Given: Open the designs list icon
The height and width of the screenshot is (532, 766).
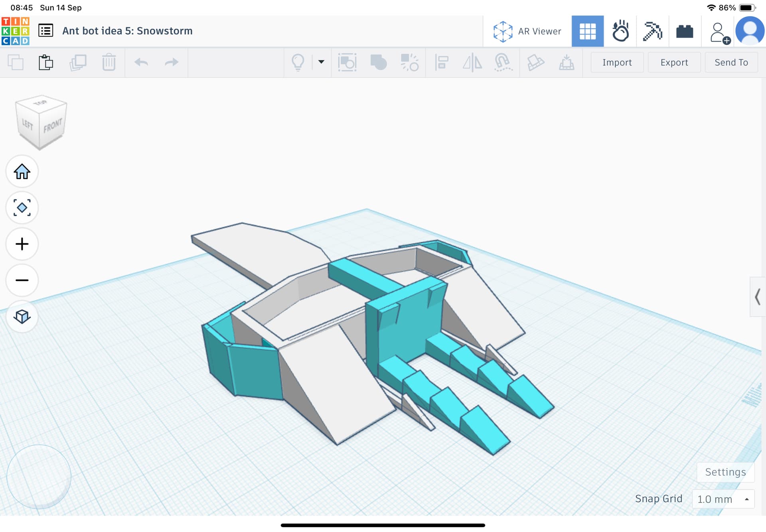Looking at the screenshot, I should coord(45,31).
